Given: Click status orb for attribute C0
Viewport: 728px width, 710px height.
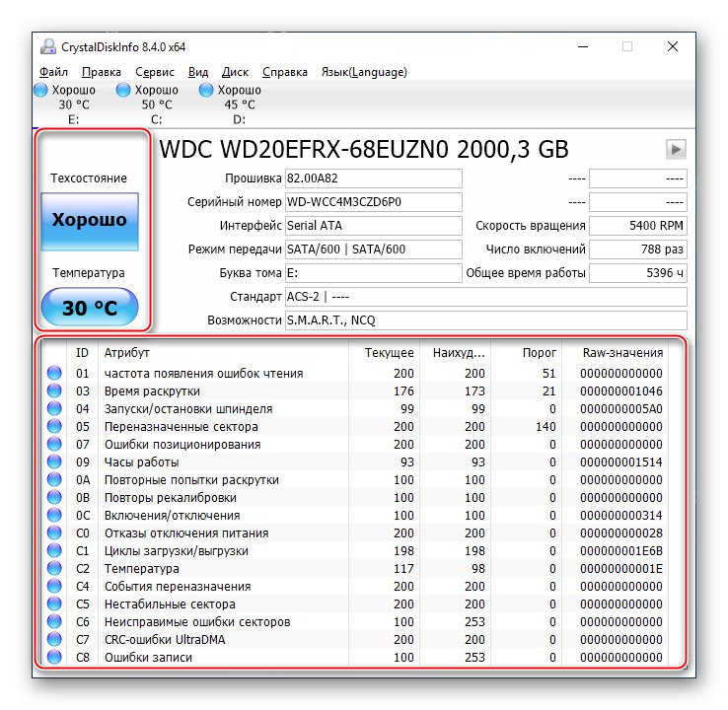Looking at the screenshot, I should coord(54,532).
